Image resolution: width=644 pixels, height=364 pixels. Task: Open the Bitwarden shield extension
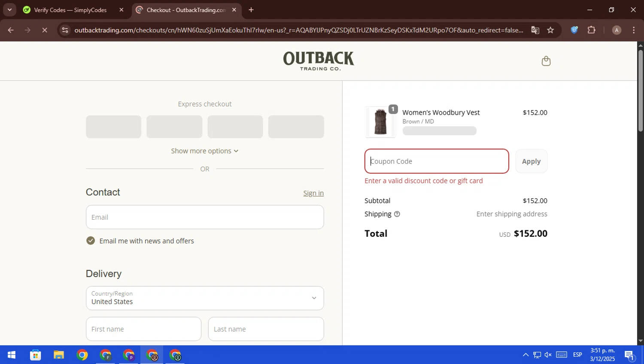pyautogui.click(x=574, y=30)
